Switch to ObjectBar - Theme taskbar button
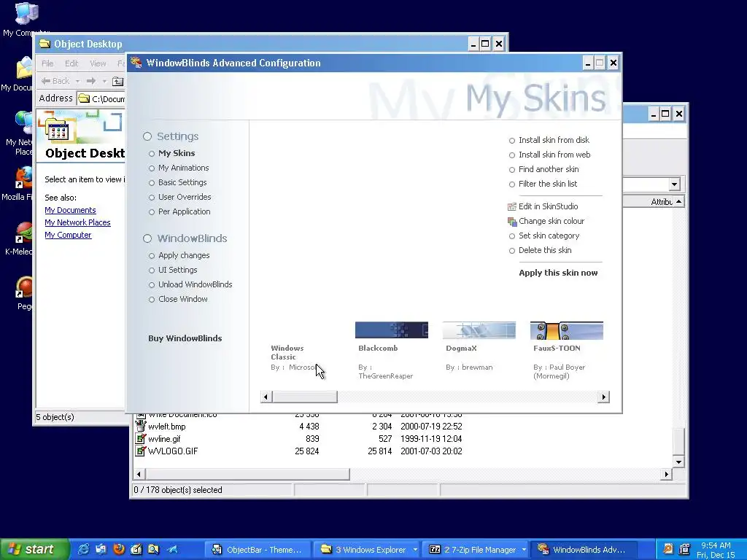 259,550
